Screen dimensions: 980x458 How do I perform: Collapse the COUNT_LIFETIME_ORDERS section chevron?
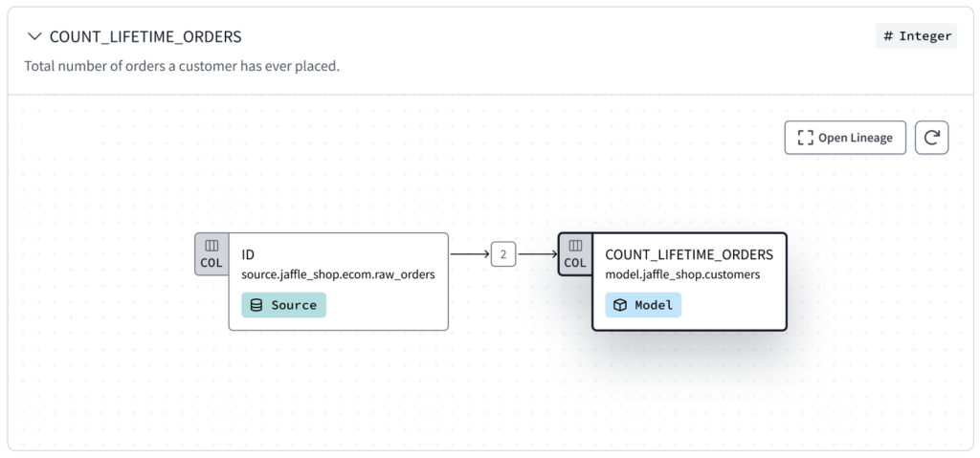click(x=35, y=36)
